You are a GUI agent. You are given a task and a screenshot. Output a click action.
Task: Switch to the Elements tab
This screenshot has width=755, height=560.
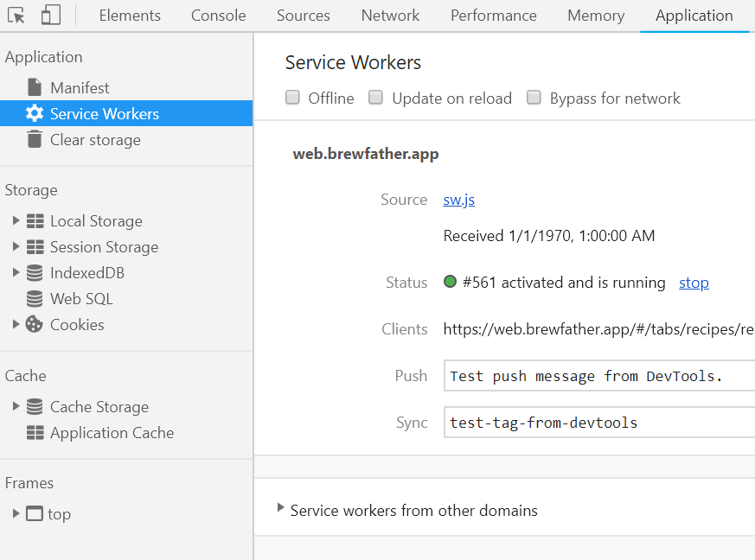click(130, 16)
